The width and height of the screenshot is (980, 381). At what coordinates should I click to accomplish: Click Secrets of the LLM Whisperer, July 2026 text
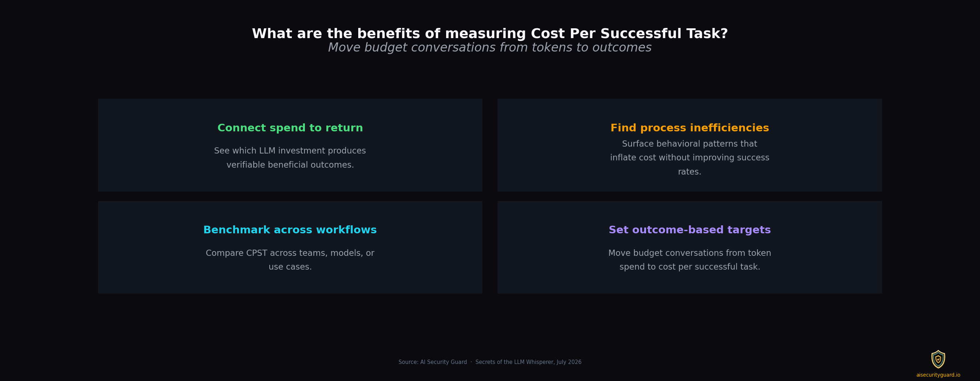coord(528,362)
